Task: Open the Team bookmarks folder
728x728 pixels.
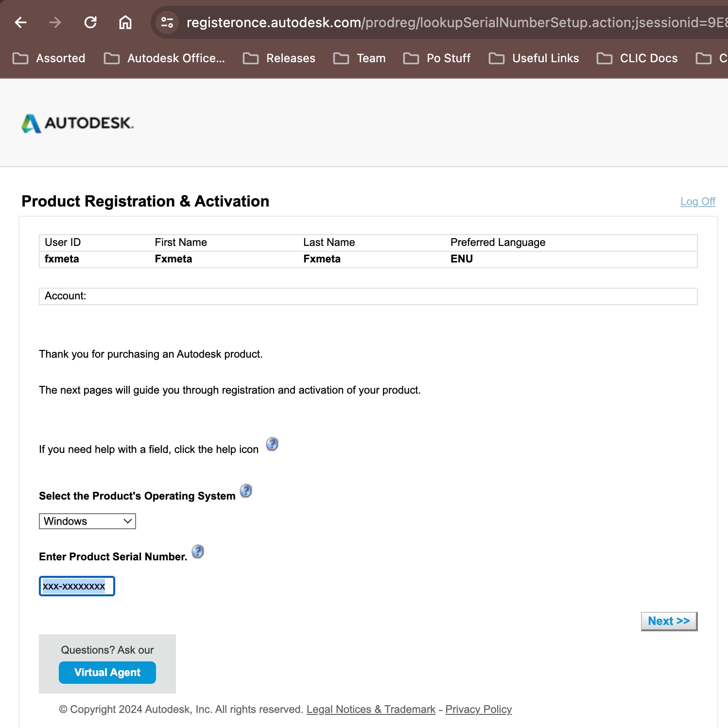Action: point(360,58)
